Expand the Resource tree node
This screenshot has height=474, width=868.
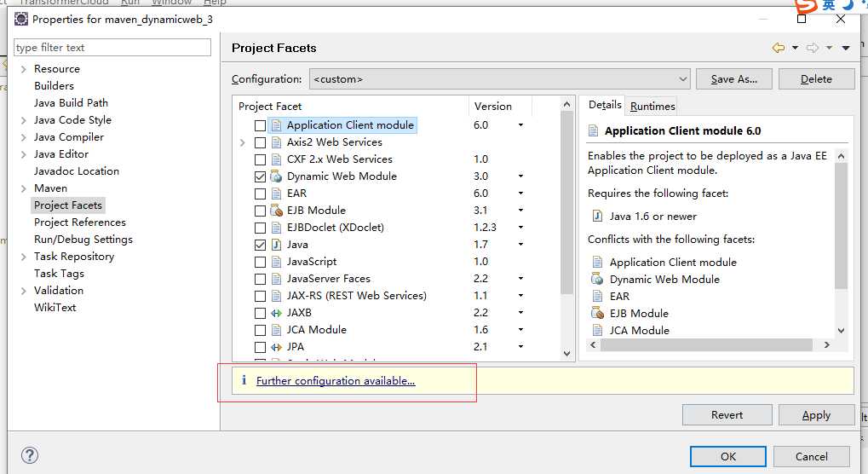click(x=23, y=69)
